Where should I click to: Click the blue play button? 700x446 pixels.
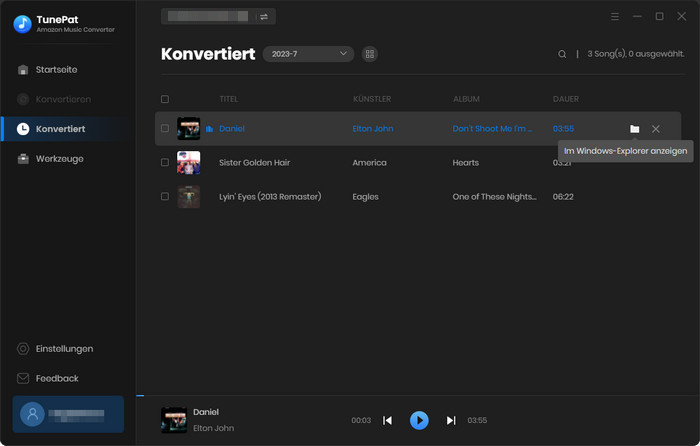click(419, 421)
